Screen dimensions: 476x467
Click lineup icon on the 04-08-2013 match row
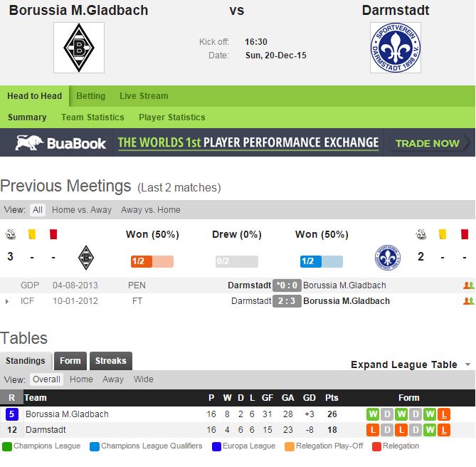click(467, 285)
